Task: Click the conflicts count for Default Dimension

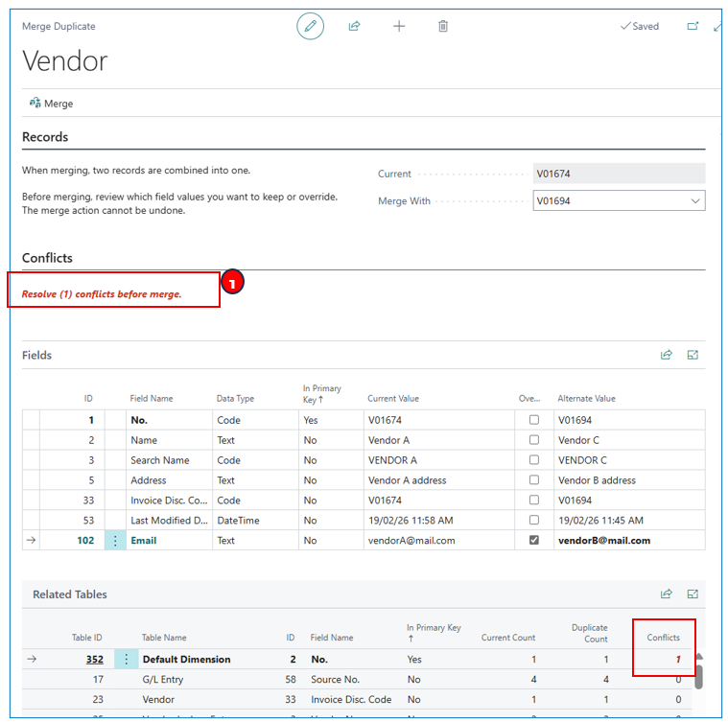Action: [677, 660]
